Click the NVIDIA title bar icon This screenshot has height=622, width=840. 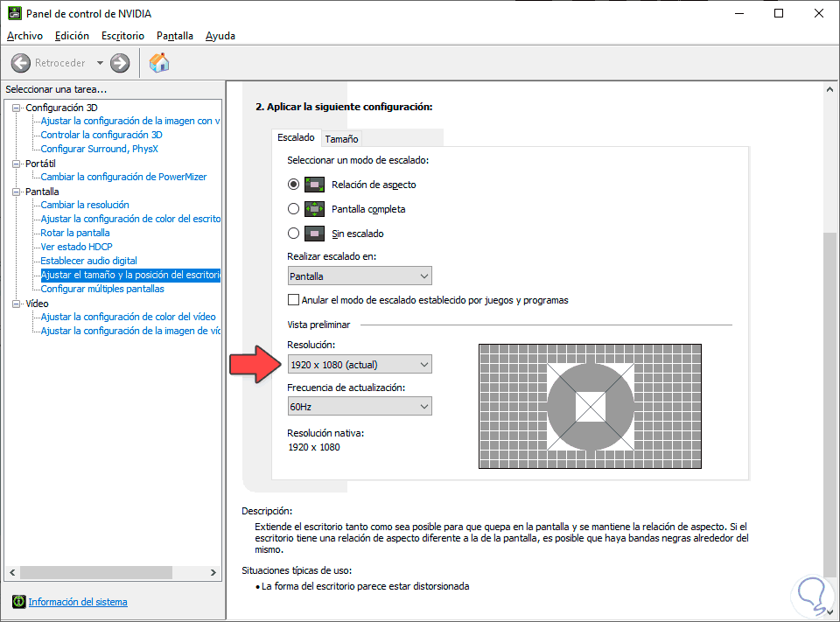click(15, 13)
